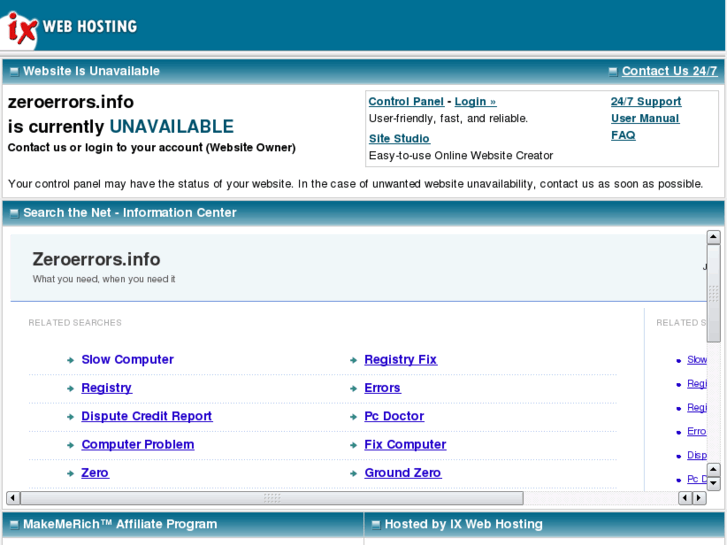Open the Computer Problem search link
The width and height of the screenshot is (727, 545).
tap(138, 444)
